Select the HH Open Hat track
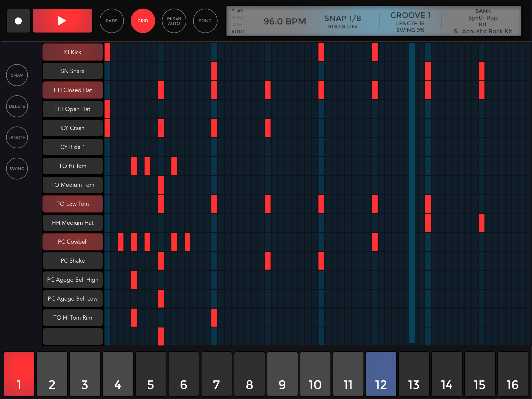 (x=73, y=109)
